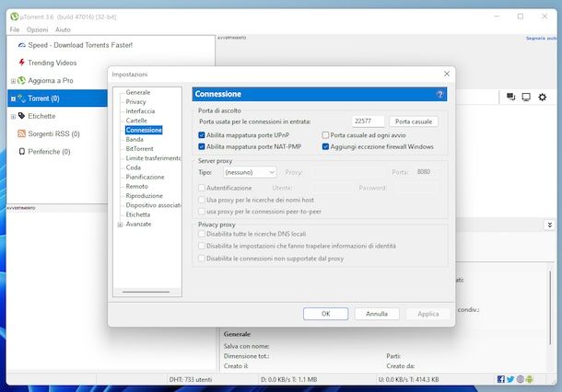Open the Opzioni menu

(37, 29)
